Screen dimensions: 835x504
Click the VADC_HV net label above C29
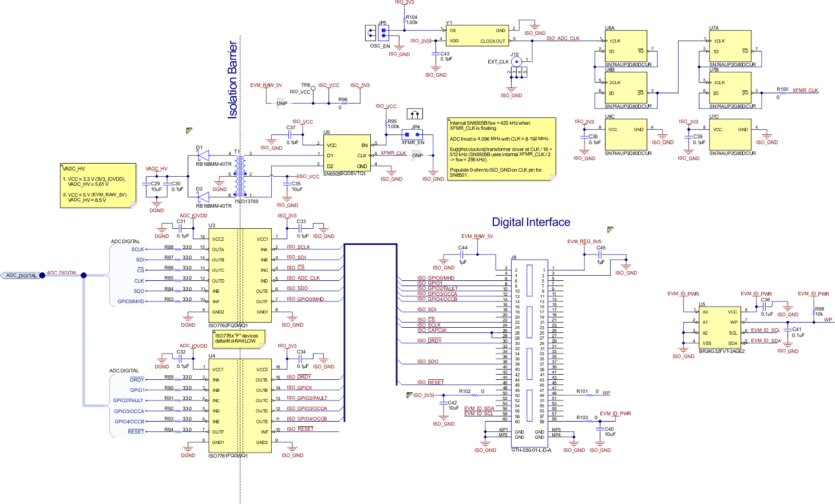[156, 169]
